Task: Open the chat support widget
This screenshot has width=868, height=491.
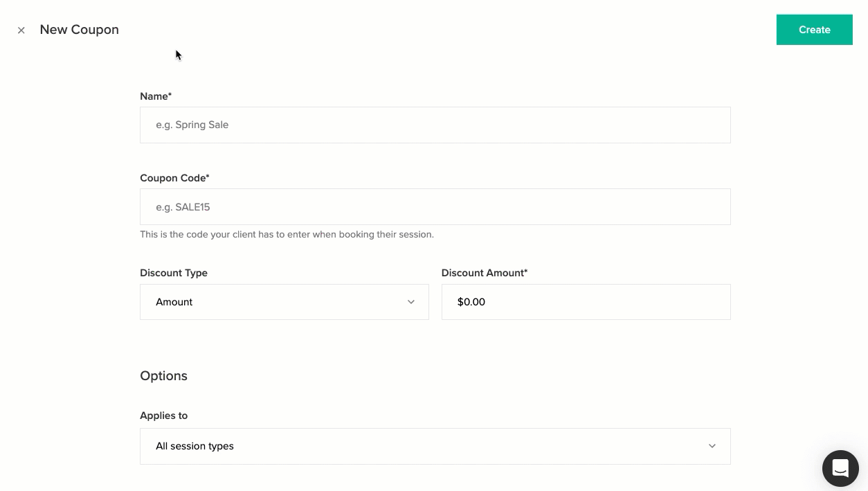Action: click(x=840, y=468)
